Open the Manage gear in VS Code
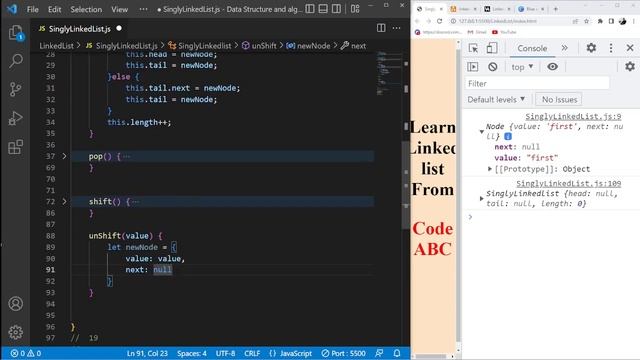640x360 pixels. 16,332
